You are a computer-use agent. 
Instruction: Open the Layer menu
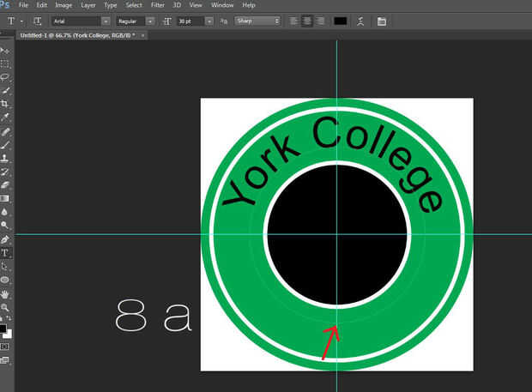(88, 5)
